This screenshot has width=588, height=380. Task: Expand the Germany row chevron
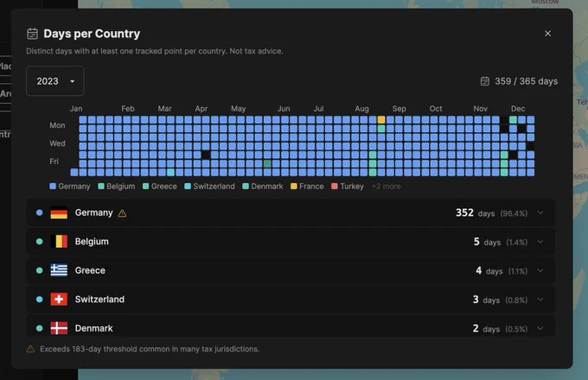point(540,212)
